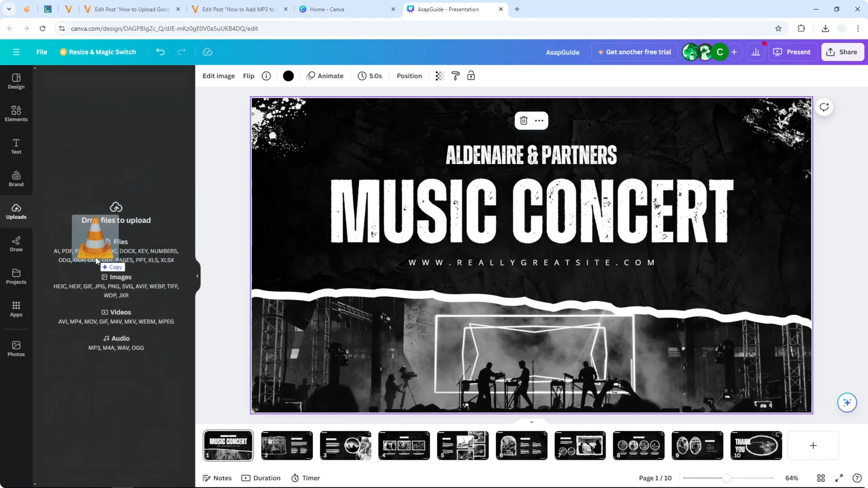
Task: Open the insights chart icon
Action: coord(756,52)
